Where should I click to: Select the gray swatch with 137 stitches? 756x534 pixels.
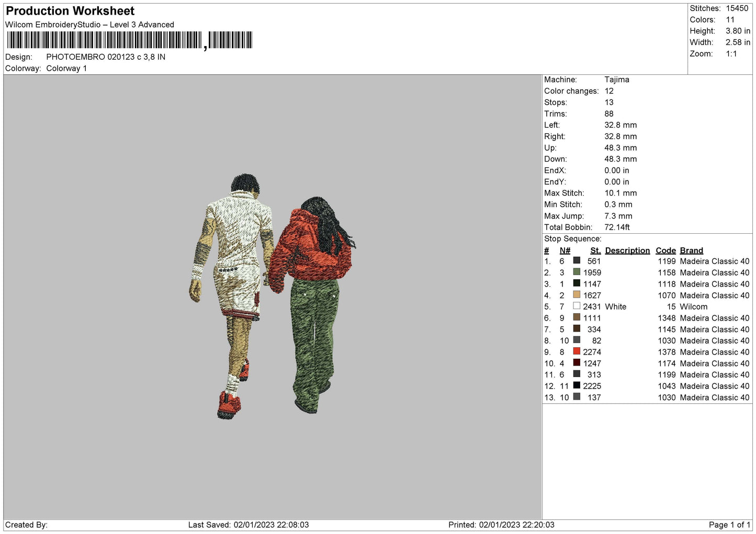pos(577,397)
